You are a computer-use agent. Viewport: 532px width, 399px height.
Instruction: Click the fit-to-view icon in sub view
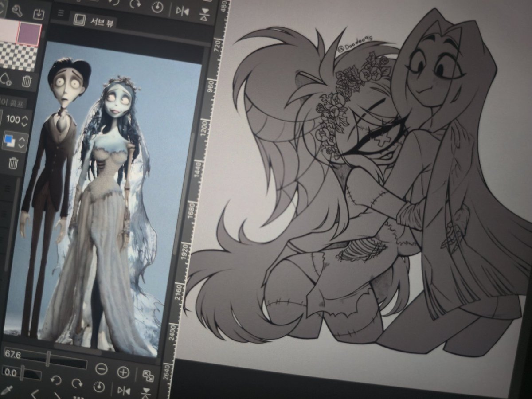pyautogui.click(x=148, y=376)
